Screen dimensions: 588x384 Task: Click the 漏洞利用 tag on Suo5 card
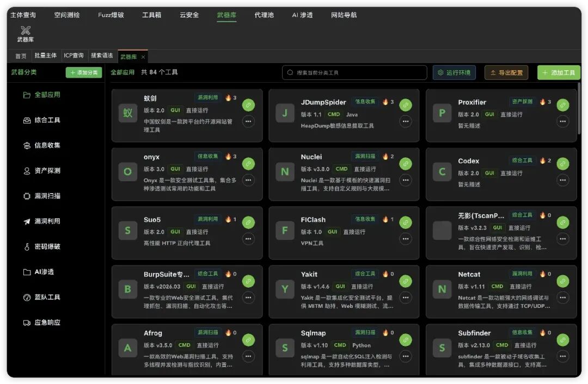click(208, 219)
